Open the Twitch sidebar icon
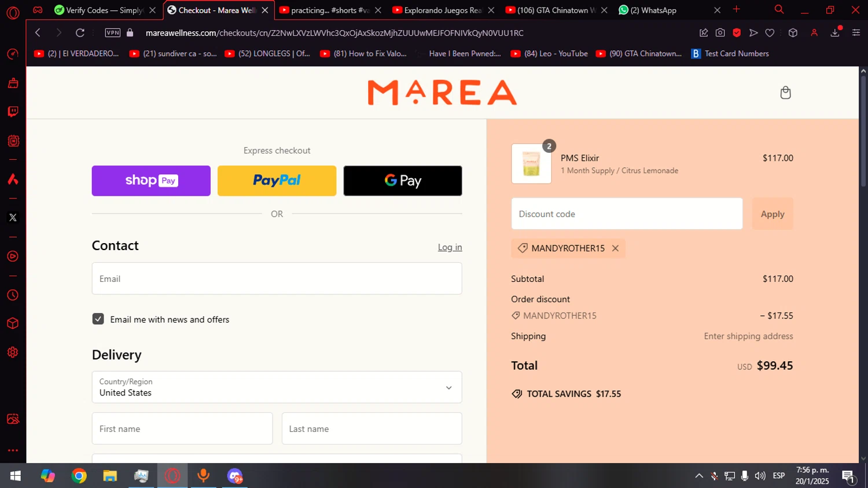Image resolution: width=868 pixels, height=488 pixels. pos(13,112)
